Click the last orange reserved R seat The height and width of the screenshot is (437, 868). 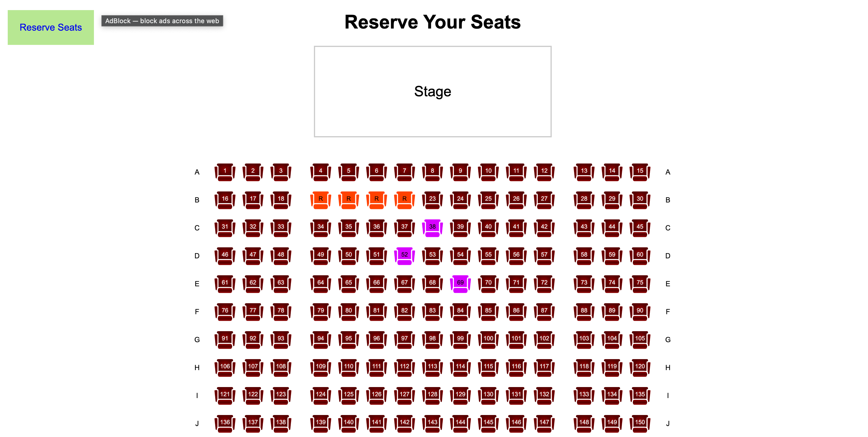[404, 200]
